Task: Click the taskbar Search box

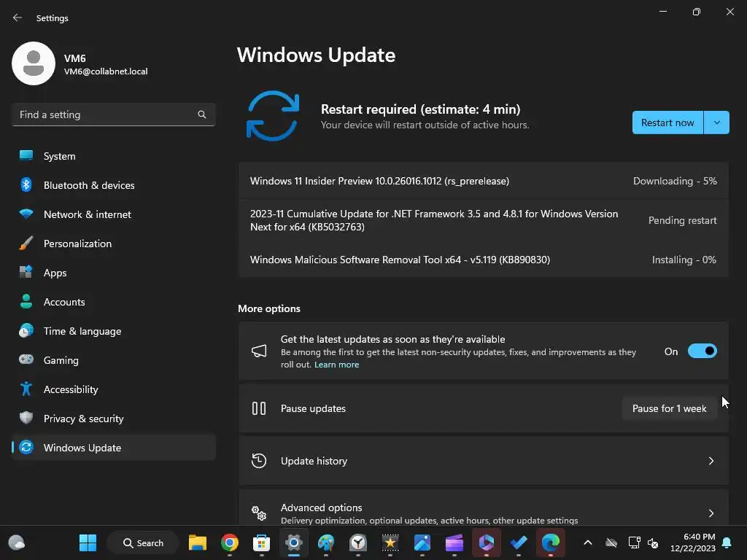Action: pyautogui.click(x=143, y=542)
